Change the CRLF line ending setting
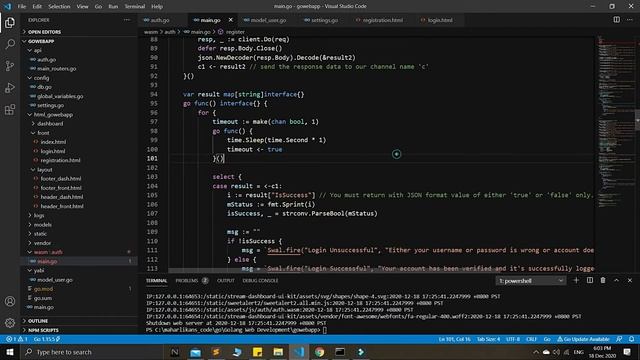The width and height of the screenshot is (640, 360). tap(531, 339)
